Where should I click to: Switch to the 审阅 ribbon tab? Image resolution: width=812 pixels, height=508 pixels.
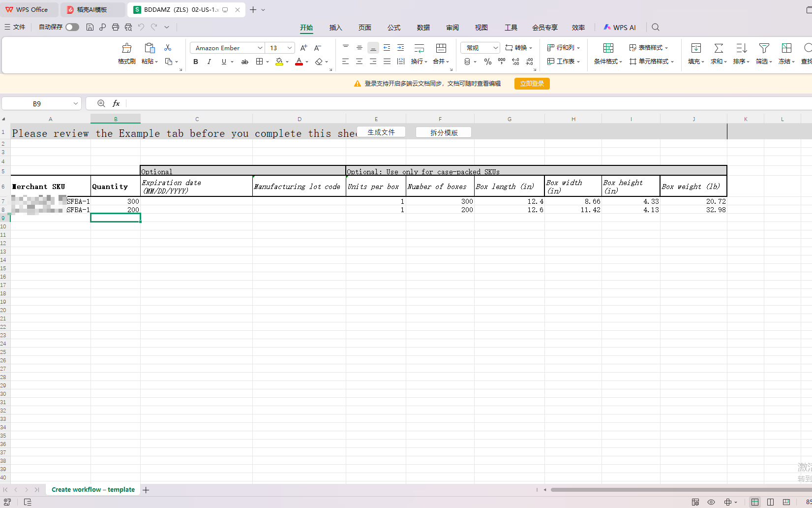452,28
